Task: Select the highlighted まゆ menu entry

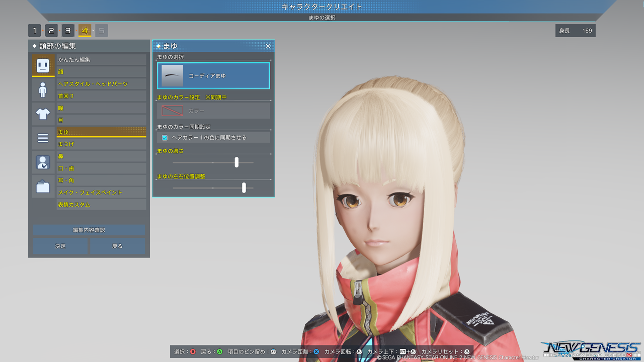Action: [102, 132]
